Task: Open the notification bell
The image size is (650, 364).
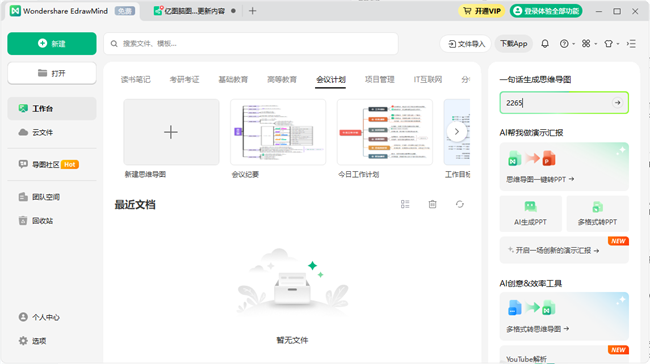Action: (x=545, y=44)
